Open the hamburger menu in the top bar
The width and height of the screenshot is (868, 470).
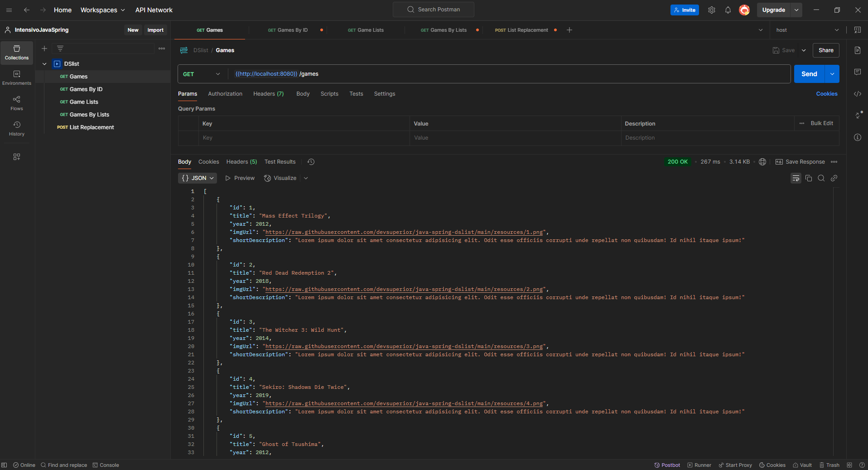9,10
